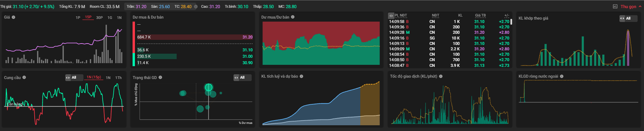Click the Tổng KL value 7.9 M
The height and width of the screenshot is (131, 644).
pos(80,6)
